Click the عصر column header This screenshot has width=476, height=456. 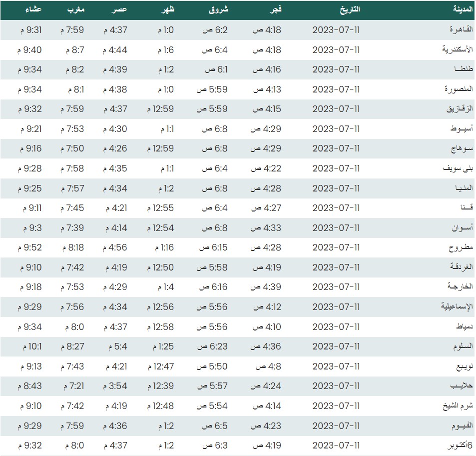click(120, 10)
